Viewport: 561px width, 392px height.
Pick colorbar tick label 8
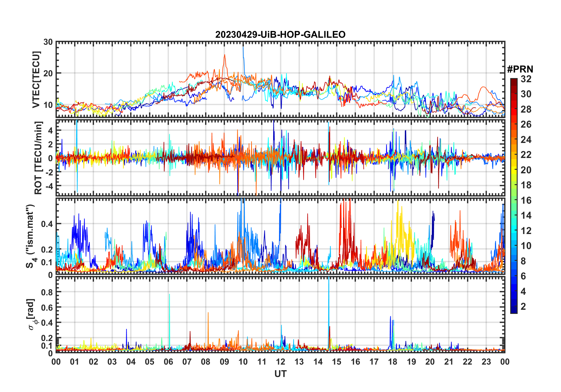pyautogui.click(x=523, y=261)
